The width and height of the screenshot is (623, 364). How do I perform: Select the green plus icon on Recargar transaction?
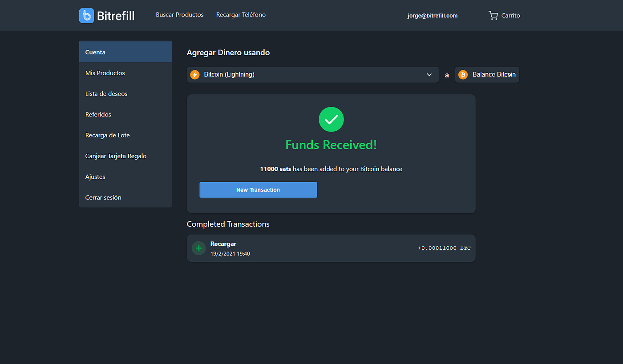pyautogui.click(x=198, y=248)
